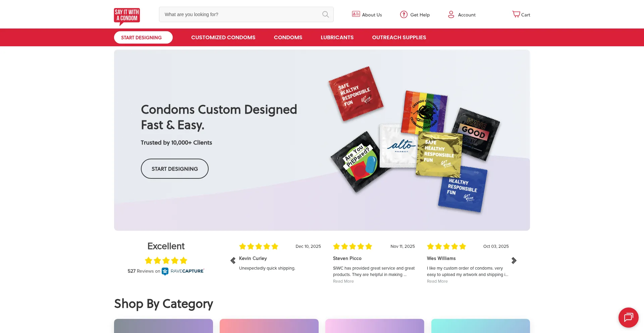The image size is (644, 333).
Task: Click the outlined Start Designing hero button
Action: point(175,169)
